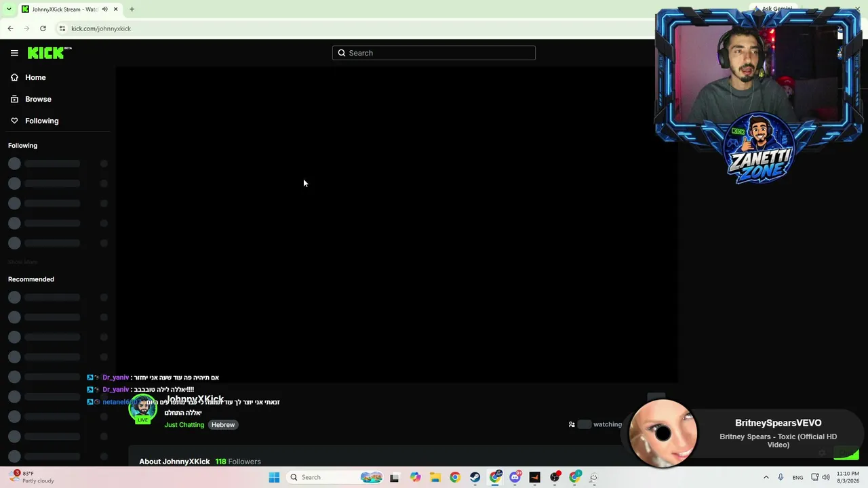Mute the tab via its audio icon

click(104, 9)
